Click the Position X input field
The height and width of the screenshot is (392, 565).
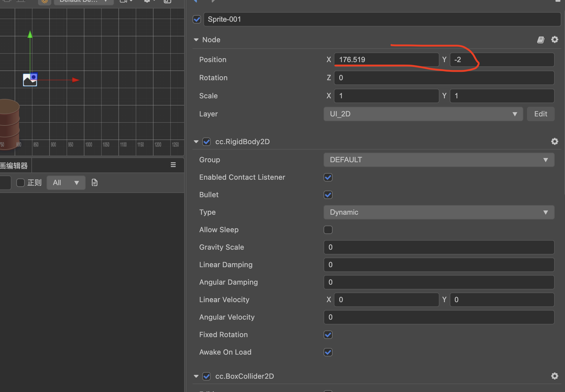click(x=386, y=60)
